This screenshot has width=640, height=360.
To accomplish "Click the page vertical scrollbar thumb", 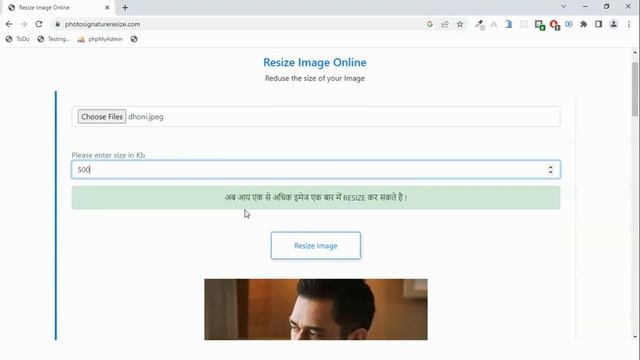I will (x=635, y=89).
